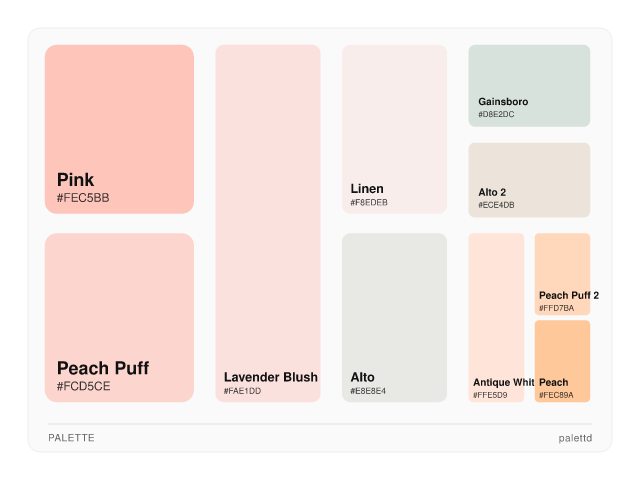This screenshot has height=480, width=640.
Task: Click the #D8E2DC hex code
Action: point(496,115)
